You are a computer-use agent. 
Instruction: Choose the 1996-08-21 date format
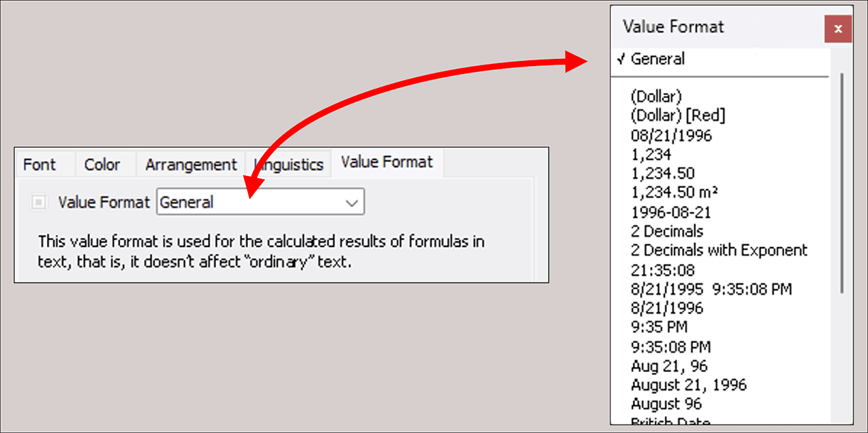click(x=671, y=212)
